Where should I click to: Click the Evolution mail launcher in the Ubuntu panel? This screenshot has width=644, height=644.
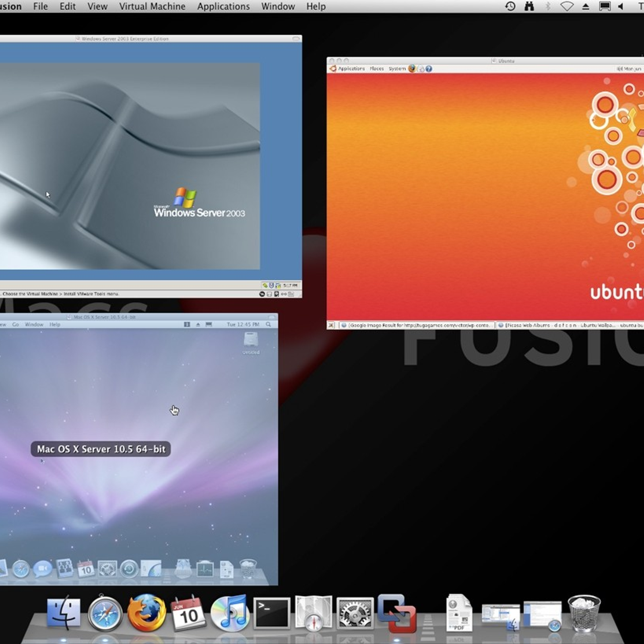pos(421,69)
